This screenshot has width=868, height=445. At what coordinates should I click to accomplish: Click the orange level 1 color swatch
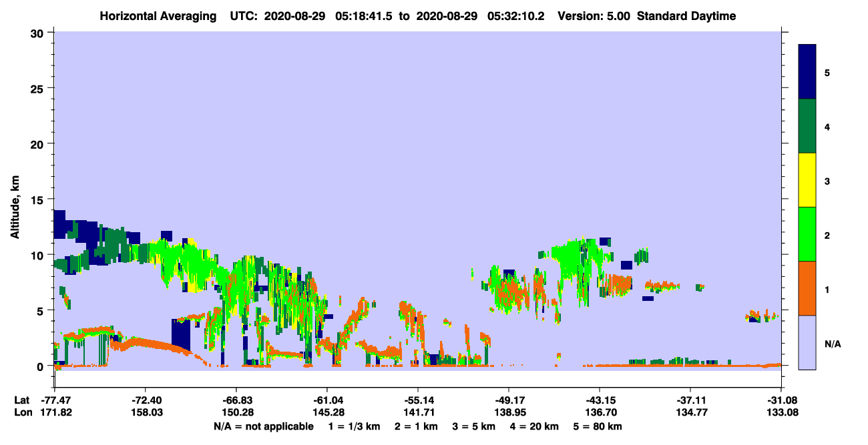tap(807, 288)
